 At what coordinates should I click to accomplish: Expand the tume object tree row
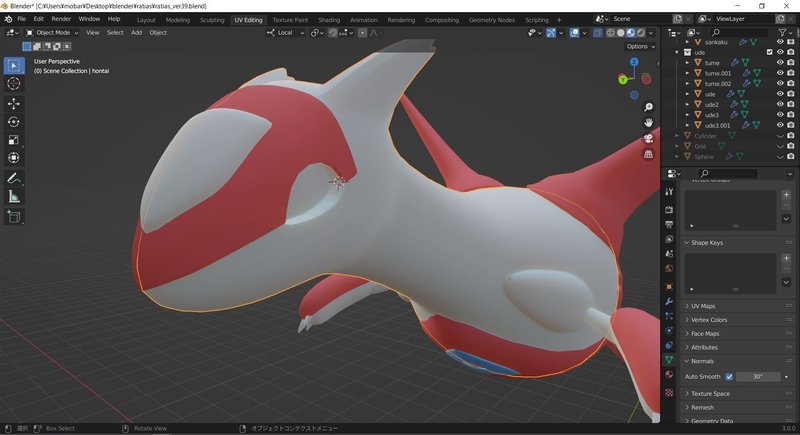[x=687, y=63]
